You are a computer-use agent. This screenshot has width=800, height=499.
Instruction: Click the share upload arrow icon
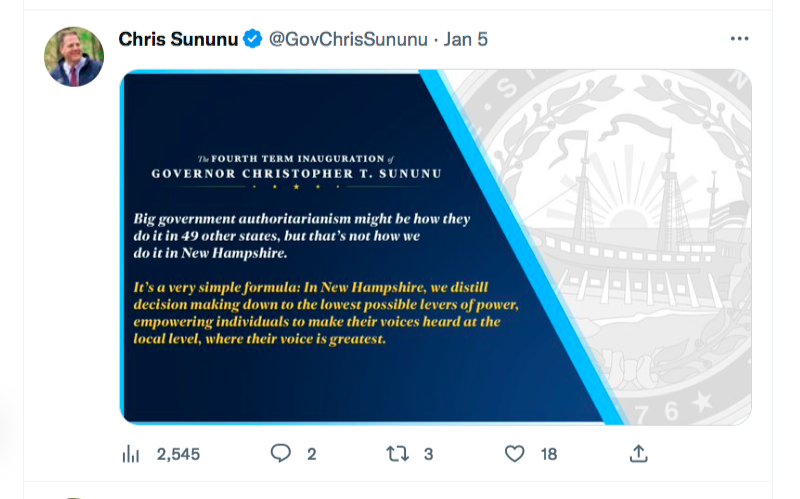[638, 453]
